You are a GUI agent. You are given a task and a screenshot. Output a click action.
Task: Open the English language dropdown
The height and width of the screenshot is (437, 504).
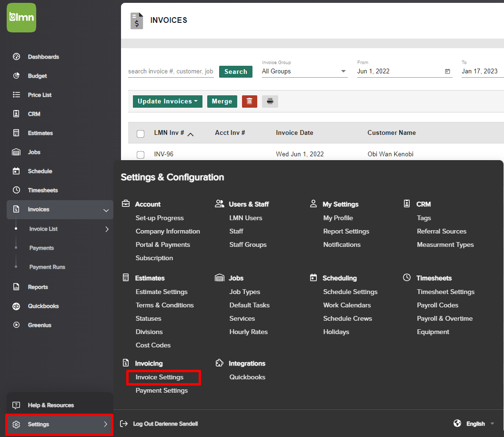click(480, 424)
